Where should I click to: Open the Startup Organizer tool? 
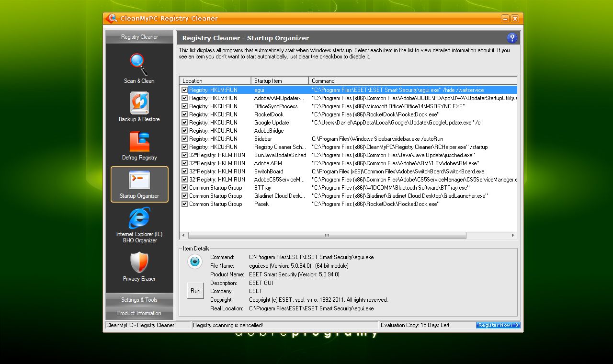click(139, 184)
